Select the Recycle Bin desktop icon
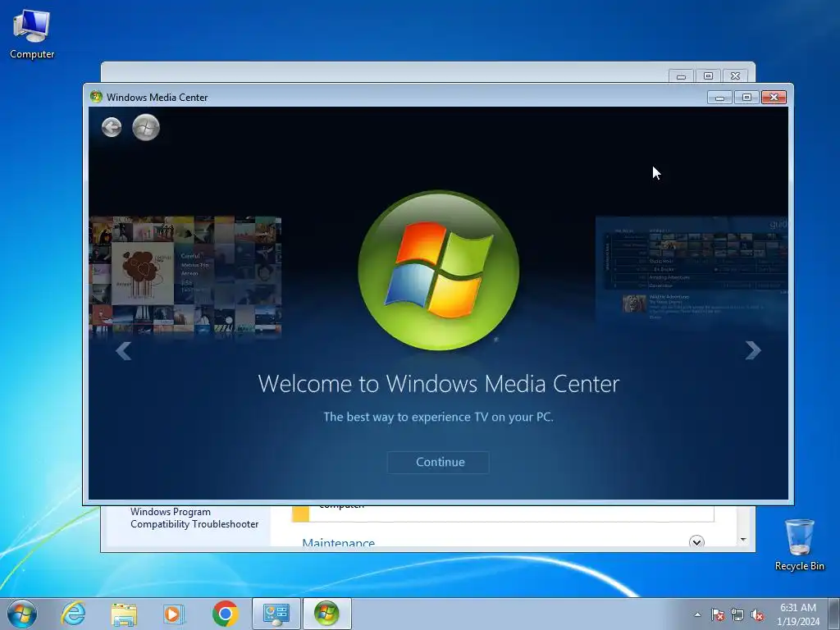Image resolution: width=840 pixels, height=630 pixels. coord(799,545)
